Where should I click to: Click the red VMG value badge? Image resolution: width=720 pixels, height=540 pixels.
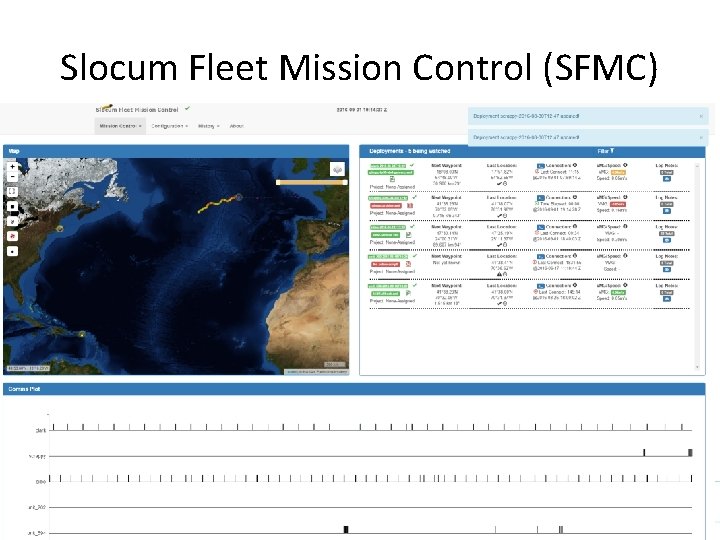click(x=618, y=204)
